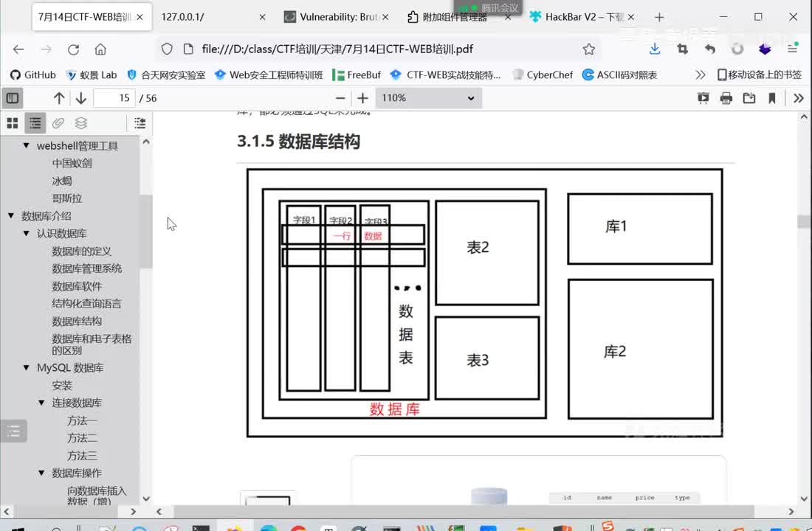The height and width of the screenshot is (531, 812).
Task: Open the downloads panel
Action: tap(655, 49)
